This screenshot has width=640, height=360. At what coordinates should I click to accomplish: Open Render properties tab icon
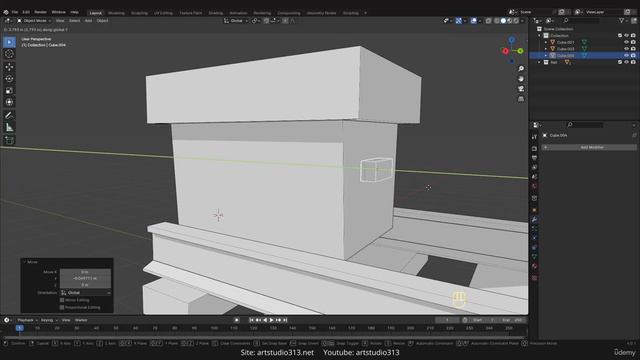tap(534, 149)
